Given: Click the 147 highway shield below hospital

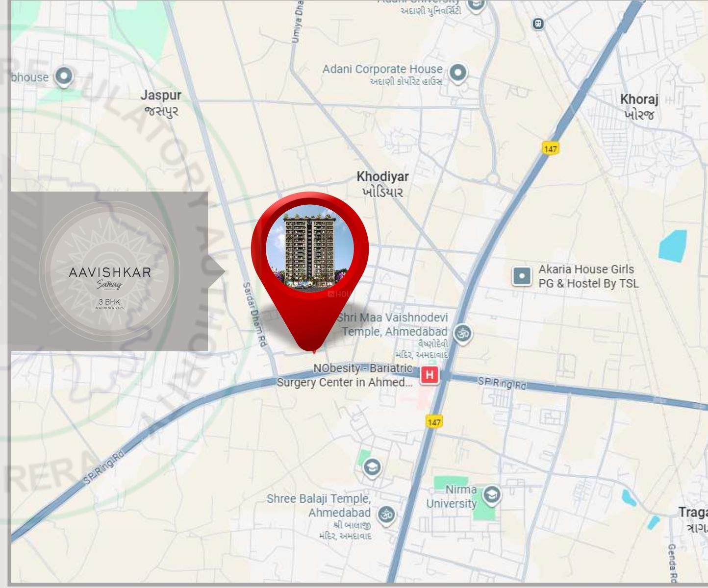Looking at the screenshot, I should pos(433,421).
